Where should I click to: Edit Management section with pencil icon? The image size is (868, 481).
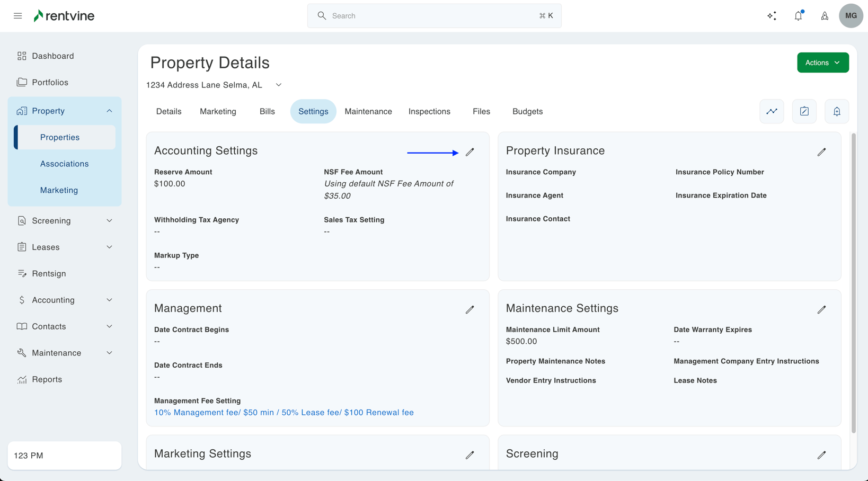coord(470,309)
